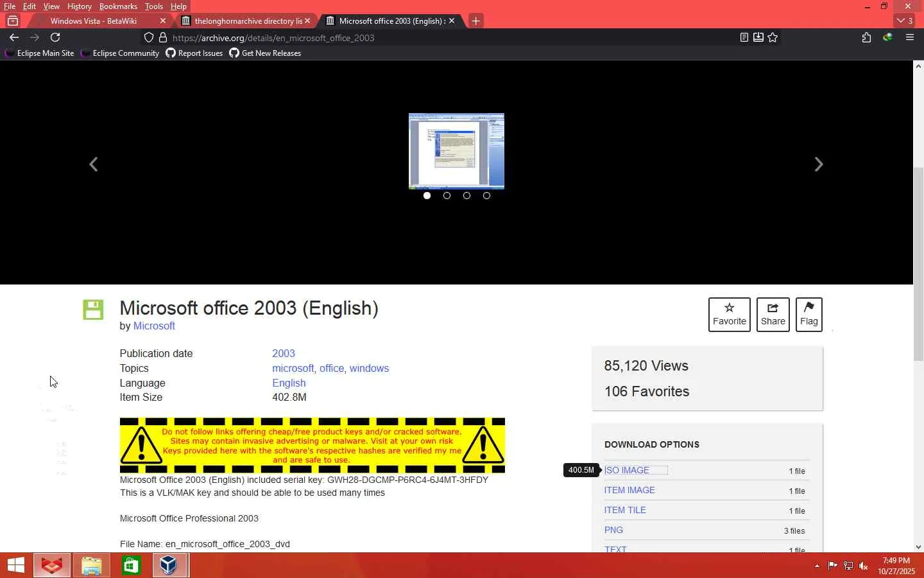
Task: Open the Tools menu
Action: (x=154, y=6)
